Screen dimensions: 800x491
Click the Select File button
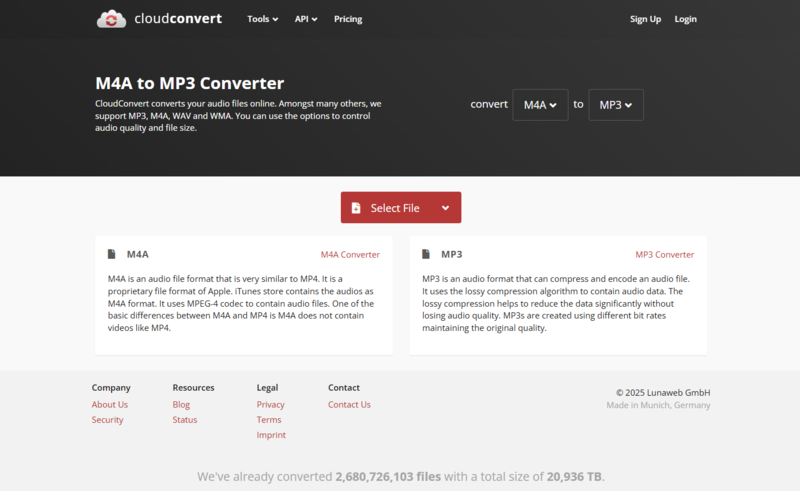click(x=401, y=208)
